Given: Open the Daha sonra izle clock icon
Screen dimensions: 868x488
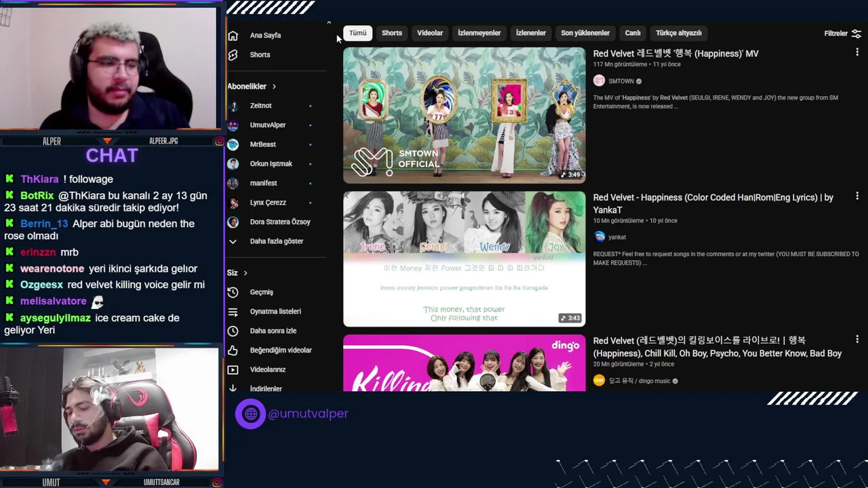Looking at the screenshot, I should tap(233, 331).
